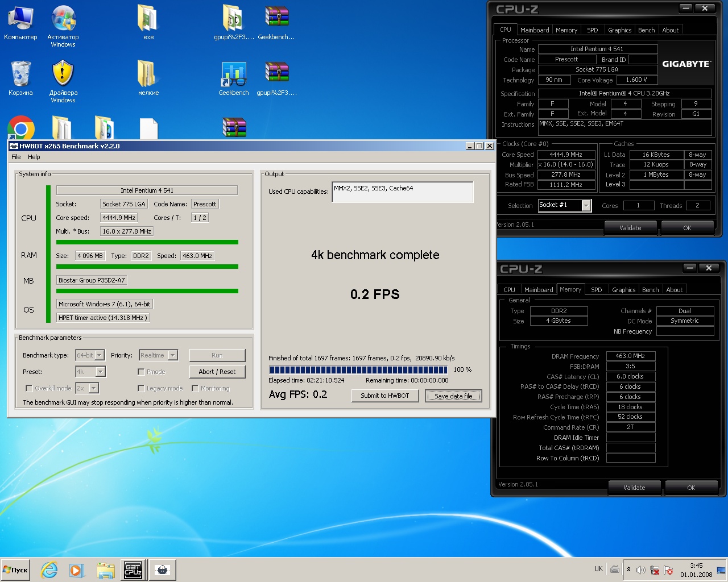This screenshot has height=582, width=728.
Task: Open the File menu in HWBOT x265
Action: [x=16, y=157]
